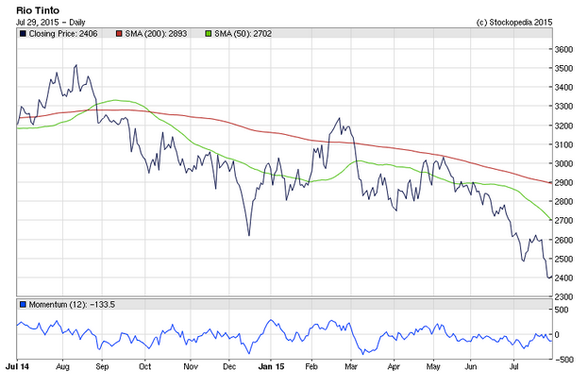
Task: Click the 2500 price axis label
Action: click(563, 259)
